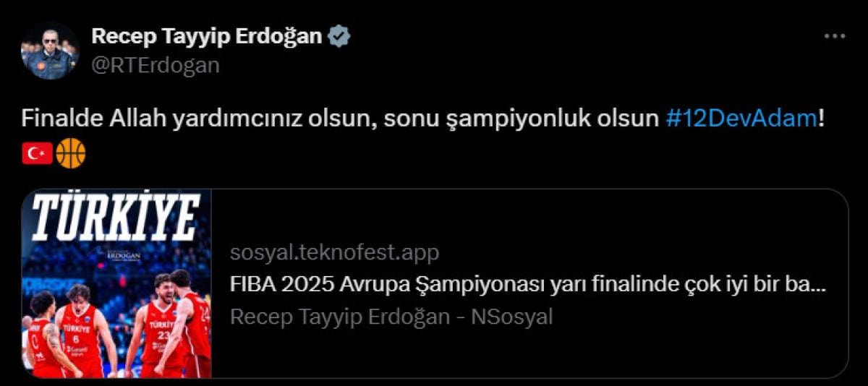
Task: Click the blue verified badge
Action: 339,36
